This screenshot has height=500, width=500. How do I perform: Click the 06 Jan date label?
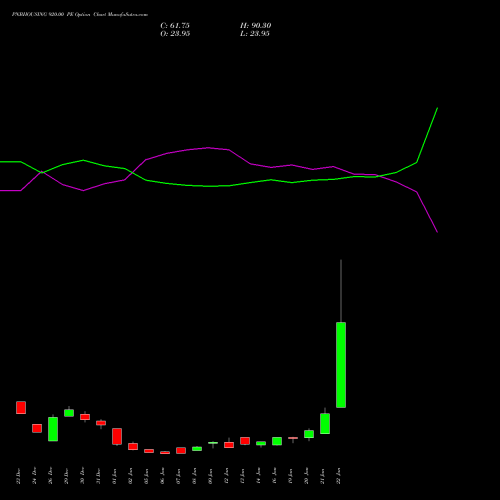162,476
